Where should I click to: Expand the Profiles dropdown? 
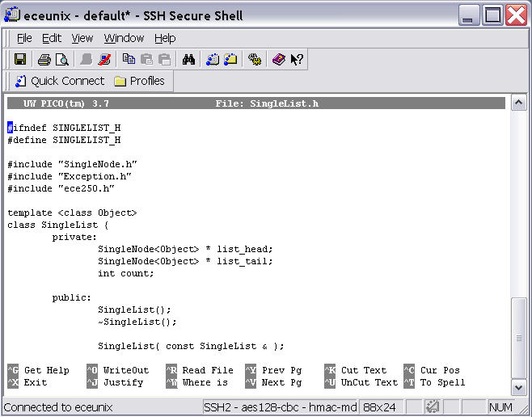click(140, 81)
